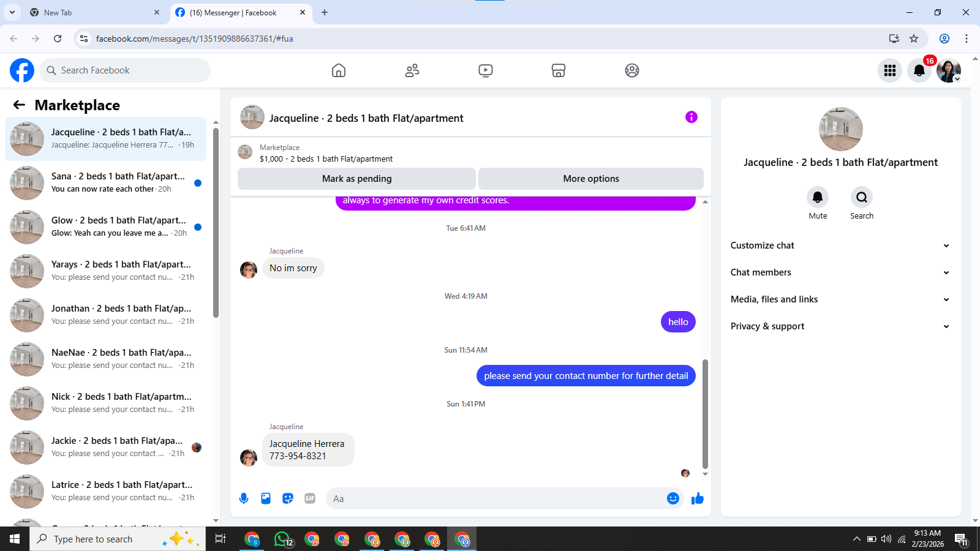Screen dimensions: 980x551
Task: Click Jacqueline's listing thumbnail in right panel
Action: [x=840, y=129]
